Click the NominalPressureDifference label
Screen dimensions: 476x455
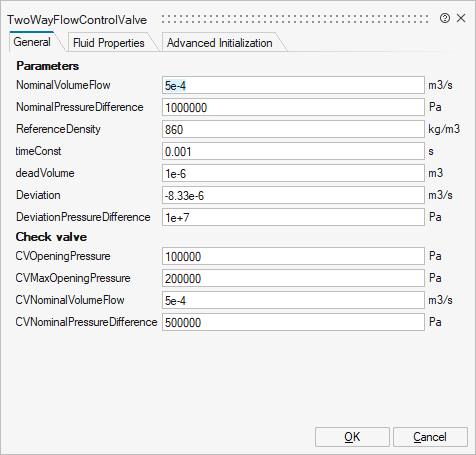pyautogui.click(x=80, y=107)
